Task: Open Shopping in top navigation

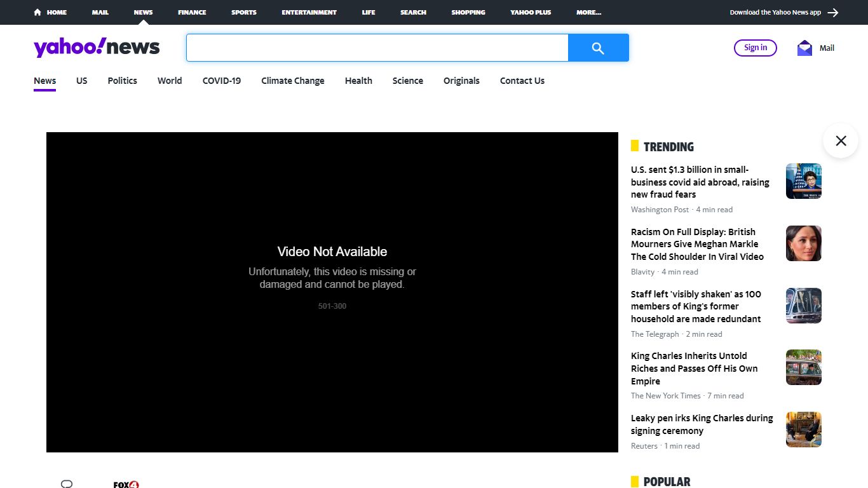Action: point(468,12)
